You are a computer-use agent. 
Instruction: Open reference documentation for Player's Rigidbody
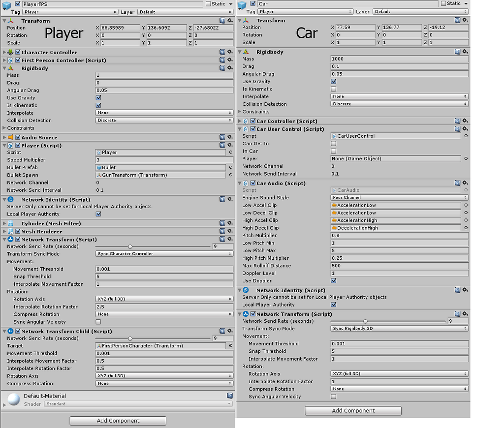click(x=222, y=68)
